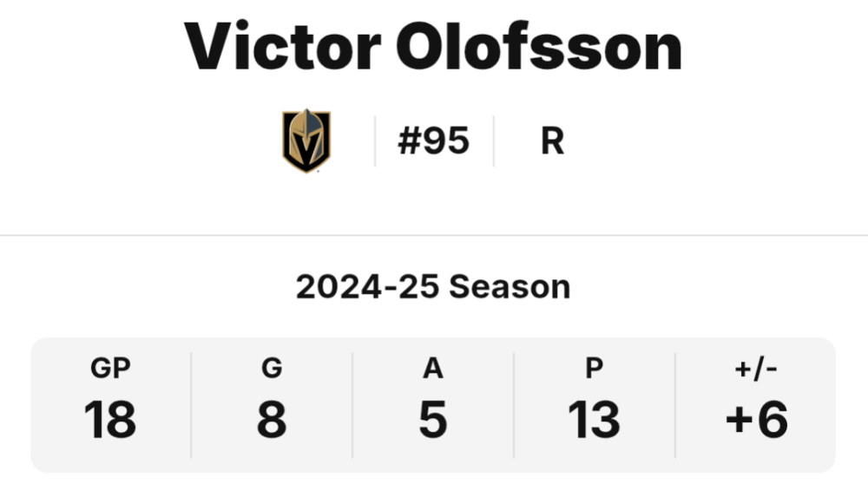Click the games played value 18

pos(110,420)
